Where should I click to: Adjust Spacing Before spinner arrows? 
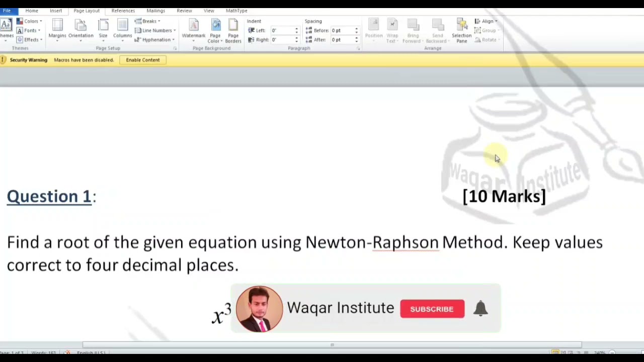tap(356, 30)
